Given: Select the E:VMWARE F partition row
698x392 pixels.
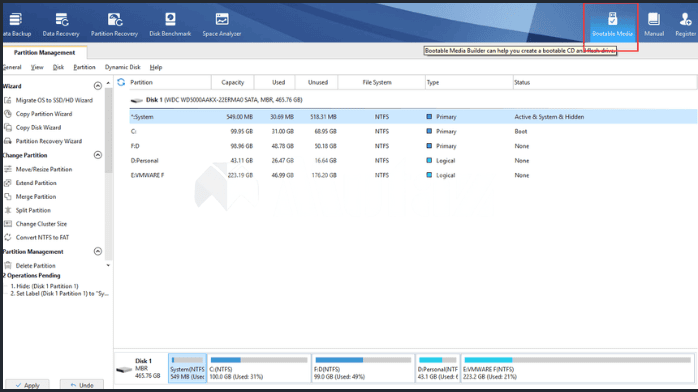Looking at the screenshot, I should coord(413,175).
